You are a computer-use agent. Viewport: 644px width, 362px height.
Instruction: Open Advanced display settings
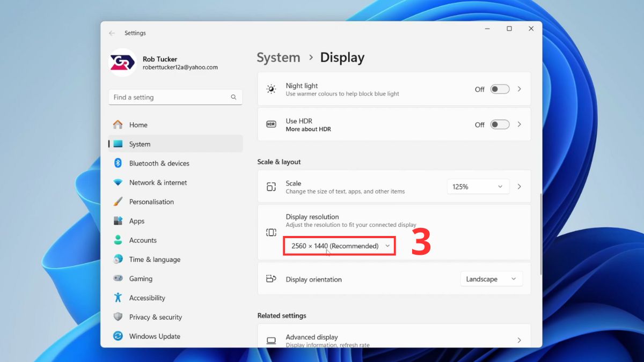coord(394,340)
